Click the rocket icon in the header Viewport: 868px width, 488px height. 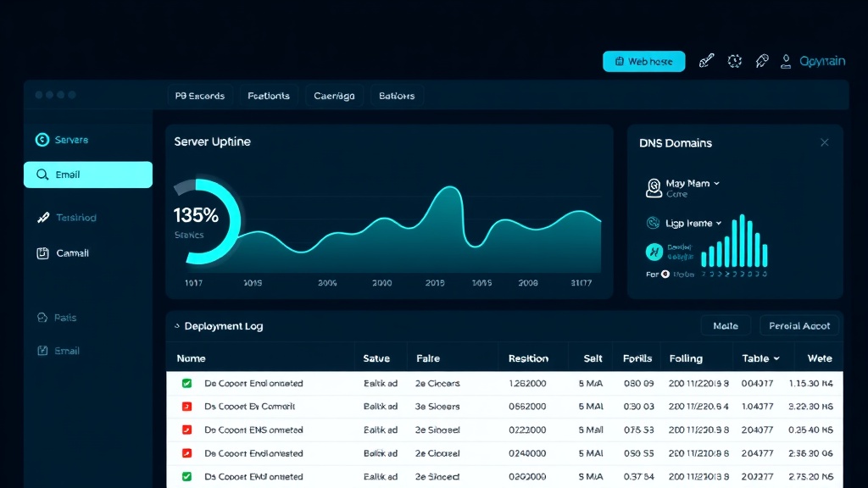point(761,60)
